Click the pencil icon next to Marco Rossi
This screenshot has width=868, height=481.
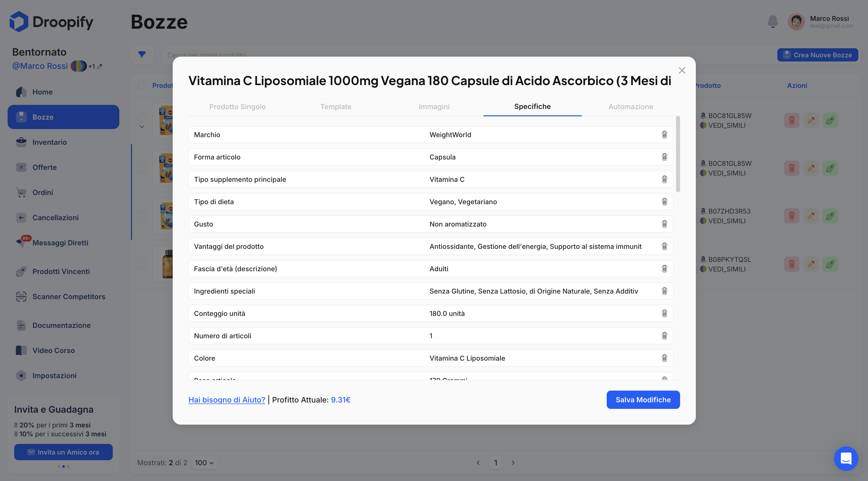click(99, 66)
